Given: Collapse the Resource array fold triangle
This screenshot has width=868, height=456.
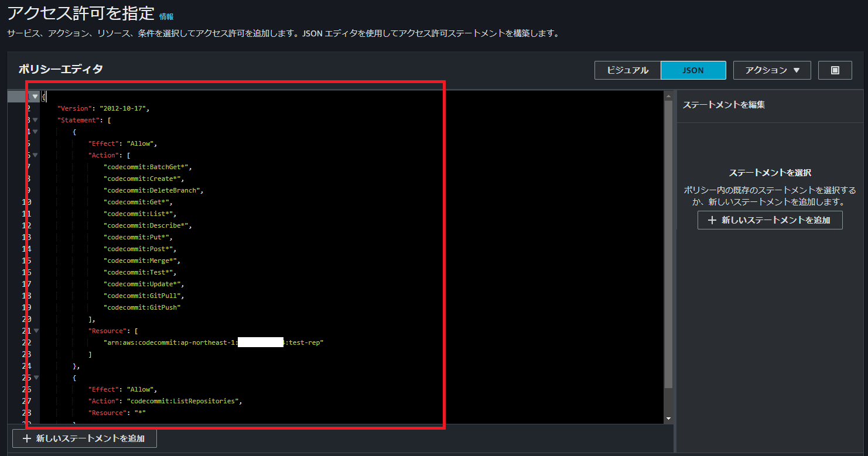Looking at the screenshot, I should 35,330.
